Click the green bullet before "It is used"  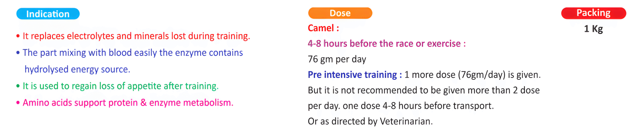[18, 86]
